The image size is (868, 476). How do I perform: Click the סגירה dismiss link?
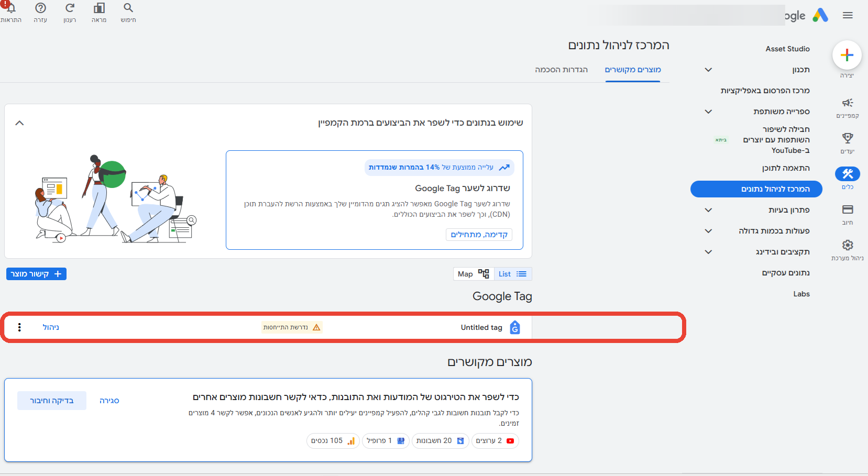(x=109, y=401)
